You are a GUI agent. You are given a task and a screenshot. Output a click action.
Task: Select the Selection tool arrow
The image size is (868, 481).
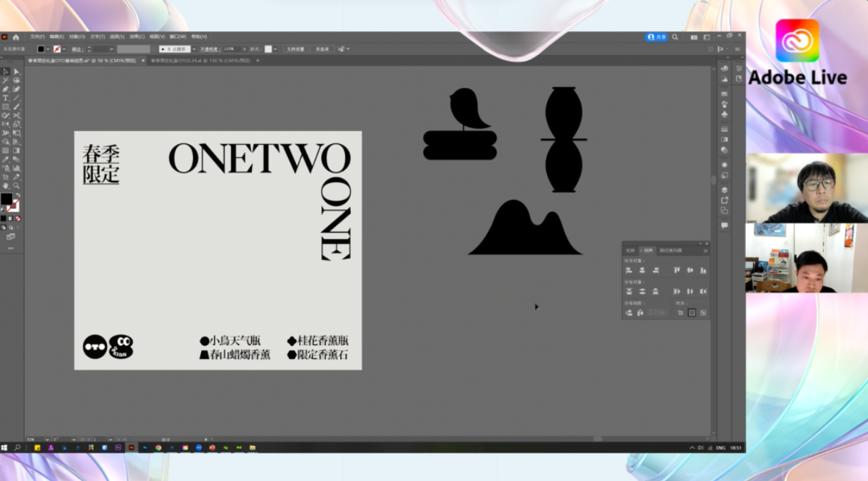pyautogui.click(x=5, y=71)
